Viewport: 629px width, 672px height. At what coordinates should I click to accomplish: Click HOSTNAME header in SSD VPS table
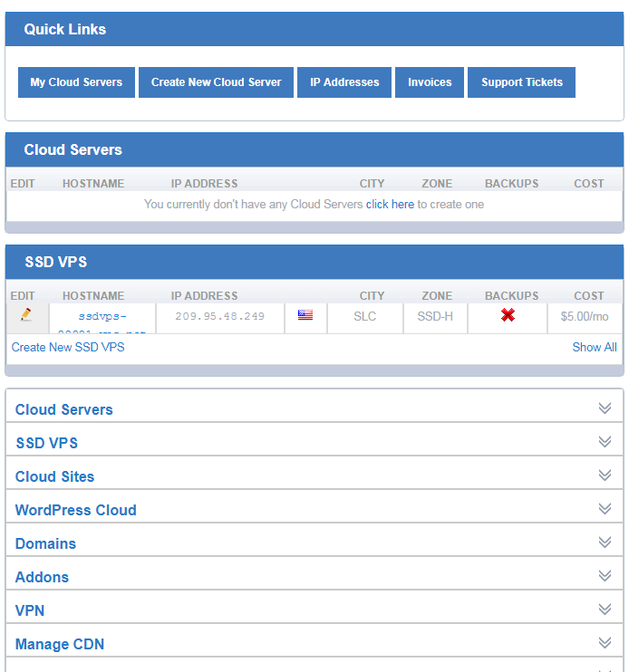pyautogui.click(x=93, y=296)
